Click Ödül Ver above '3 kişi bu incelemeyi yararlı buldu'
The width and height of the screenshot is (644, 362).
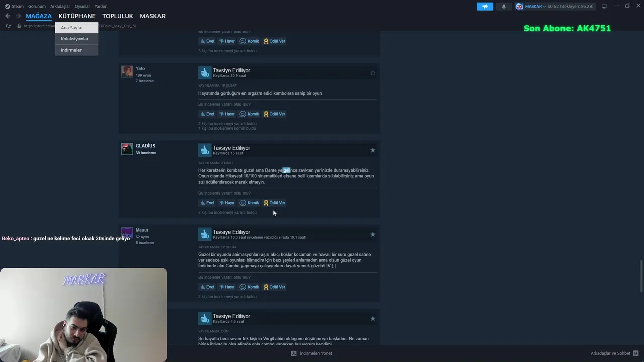[x=274, y=41]
